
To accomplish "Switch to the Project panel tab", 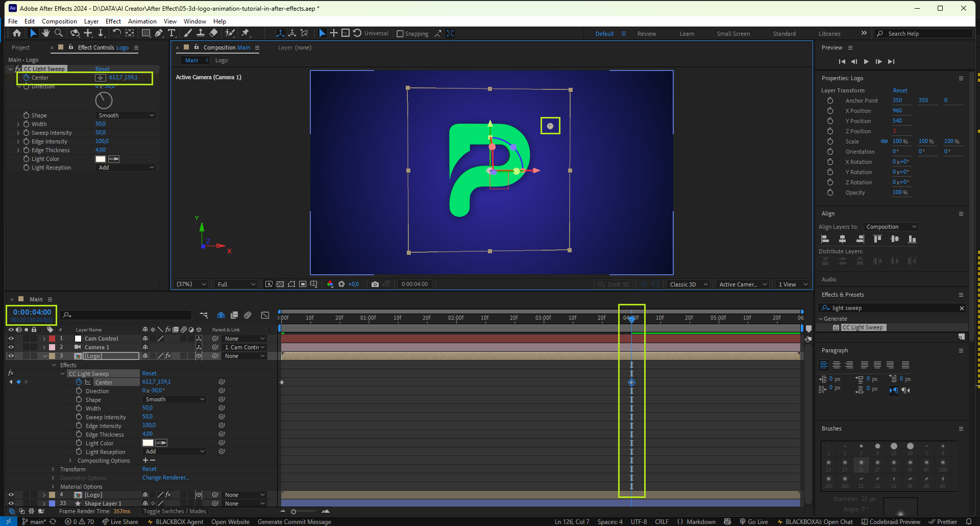I will (20, 47).
